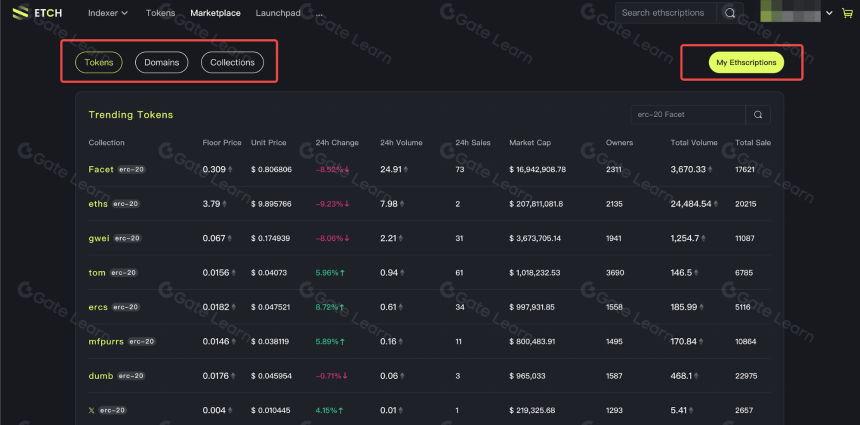Open the gwei token collection
This screenshot has height=425, width=860.
tap(99, 238)
